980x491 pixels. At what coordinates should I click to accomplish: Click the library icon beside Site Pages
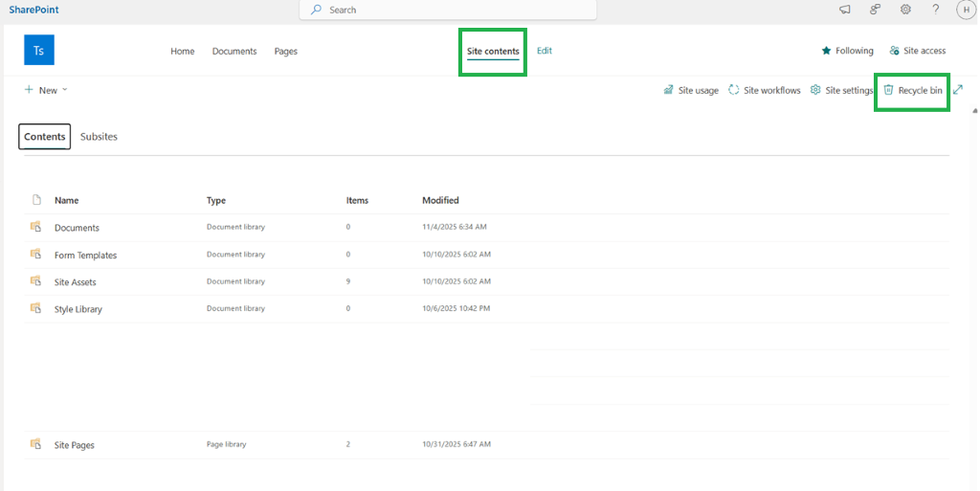click(x=35, y=444)
